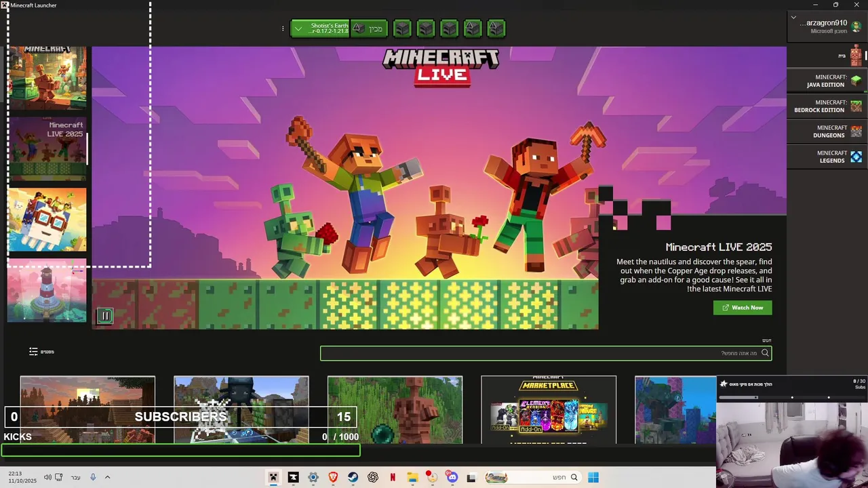Open the volume control in system tray
868x488 pixels.
coord(47,477)
